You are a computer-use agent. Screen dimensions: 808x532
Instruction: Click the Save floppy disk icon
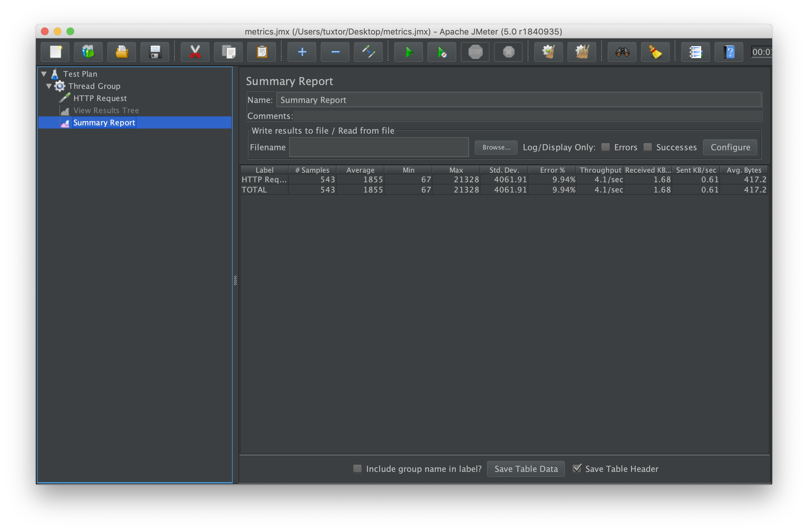click(155, 52)
